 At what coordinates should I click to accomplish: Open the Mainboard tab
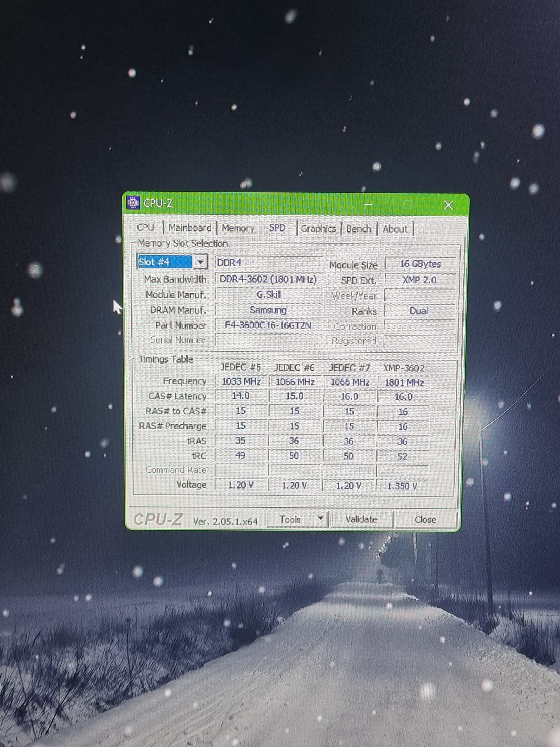tap(190, 228)
